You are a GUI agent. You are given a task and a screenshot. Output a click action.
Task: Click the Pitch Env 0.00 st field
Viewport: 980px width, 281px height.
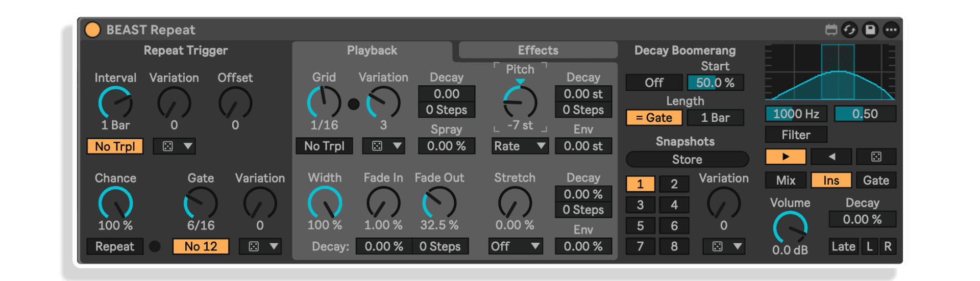pyautogui.click(x=583, y=146)
